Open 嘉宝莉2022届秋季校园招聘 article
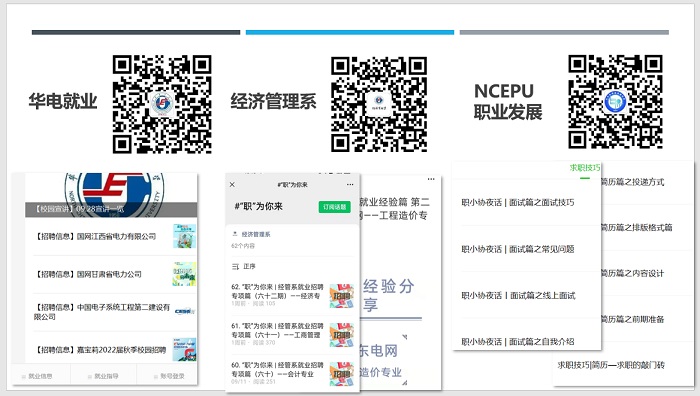The height and width of the screenshot is (396, 700). click(x=101, y=350)
